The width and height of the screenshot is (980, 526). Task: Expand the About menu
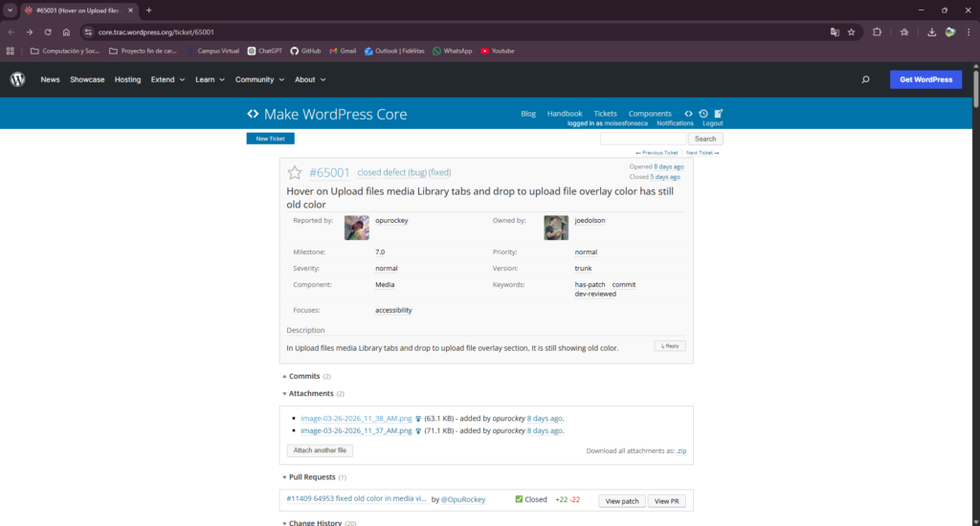click(x=310, y=79)
